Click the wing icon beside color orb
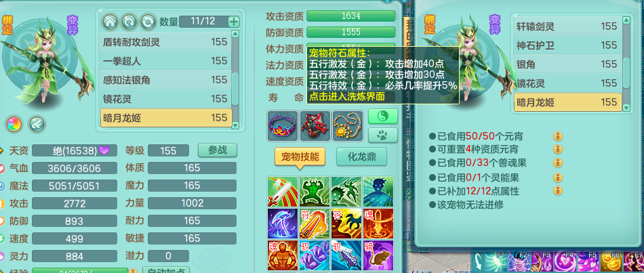The width and height of the screenshot is (644, 273). tap(37, 124)
